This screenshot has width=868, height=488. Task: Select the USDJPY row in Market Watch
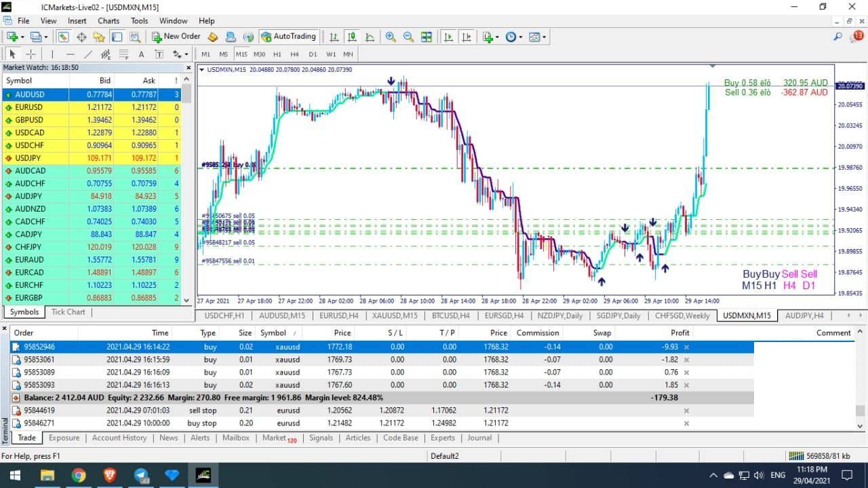point(28,158)
